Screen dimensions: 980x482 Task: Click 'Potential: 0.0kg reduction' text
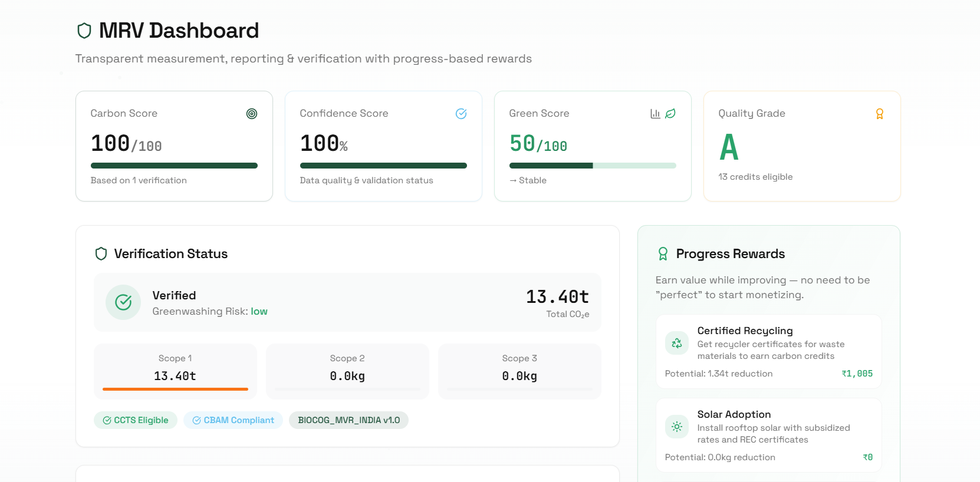pyautogui.click(x=719, y=457)
